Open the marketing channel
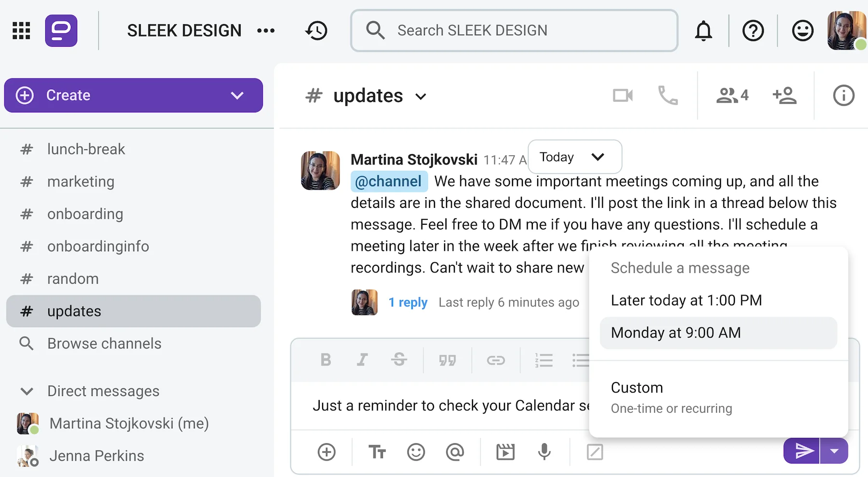 [81, 182]
